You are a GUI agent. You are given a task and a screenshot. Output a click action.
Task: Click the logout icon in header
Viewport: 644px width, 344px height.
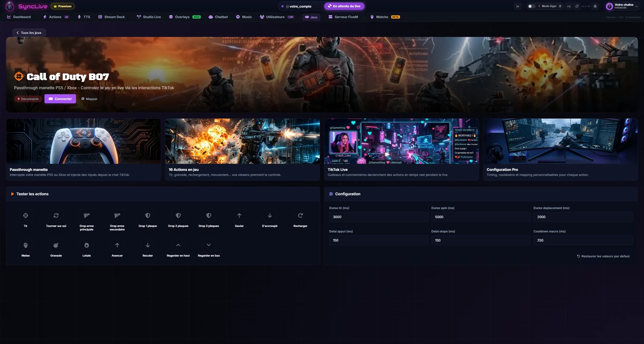click(x=518, y=6)
